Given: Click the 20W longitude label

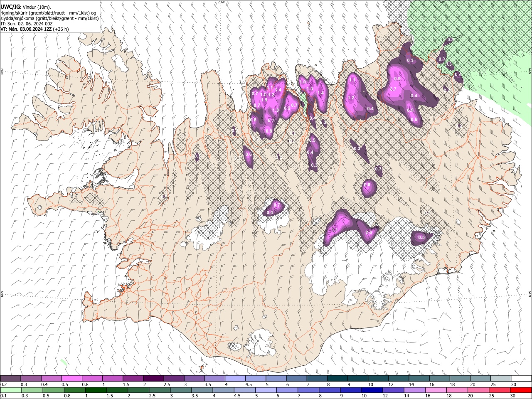Looking at the screenshot, I should coord(221,2).
